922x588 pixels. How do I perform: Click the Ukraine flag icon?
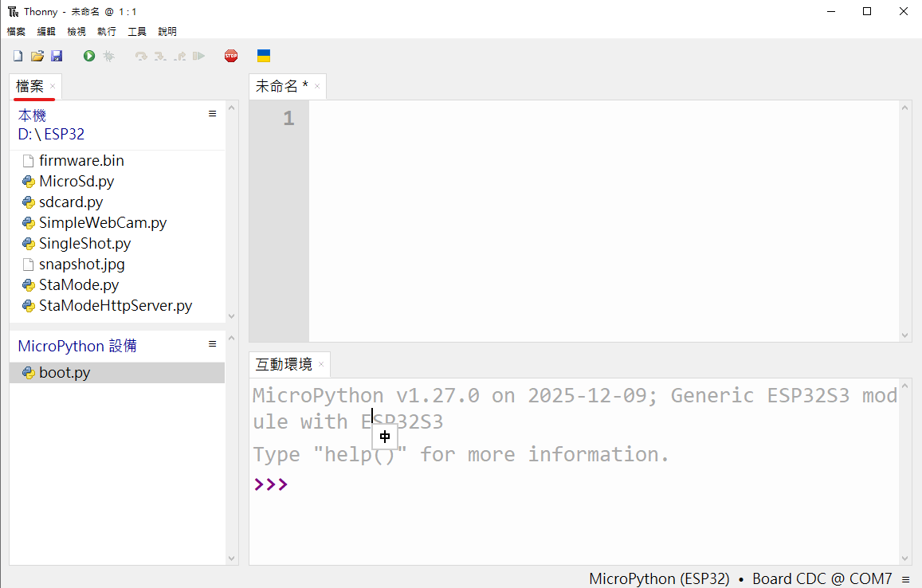pyautogui.click(x=264, y=56)
